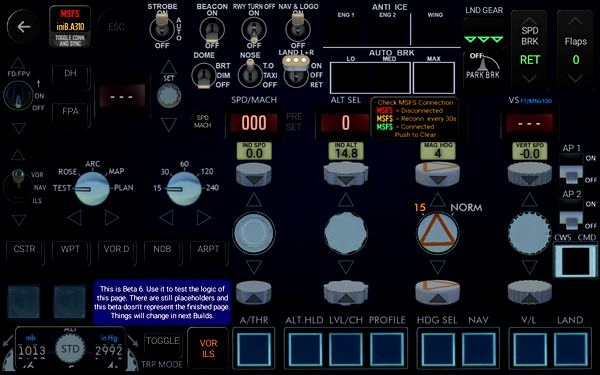Click up triangle above SET knob

(x=169, y=67)
